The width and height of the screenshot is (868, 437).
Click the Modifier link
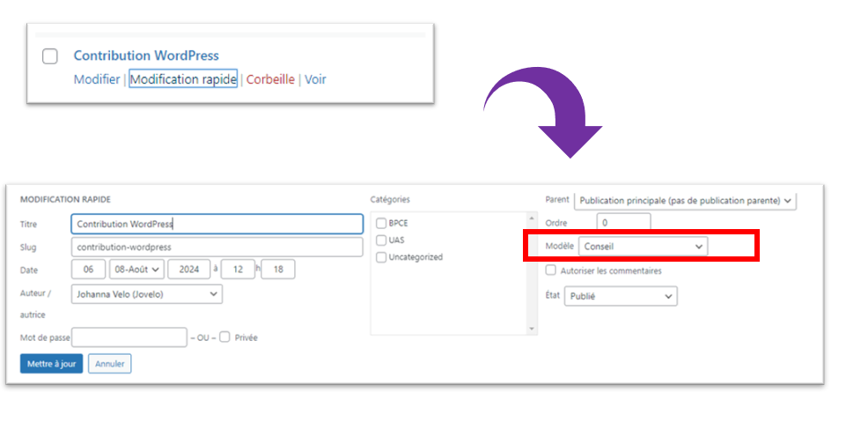pyautogui.click(x=96, y=79)
